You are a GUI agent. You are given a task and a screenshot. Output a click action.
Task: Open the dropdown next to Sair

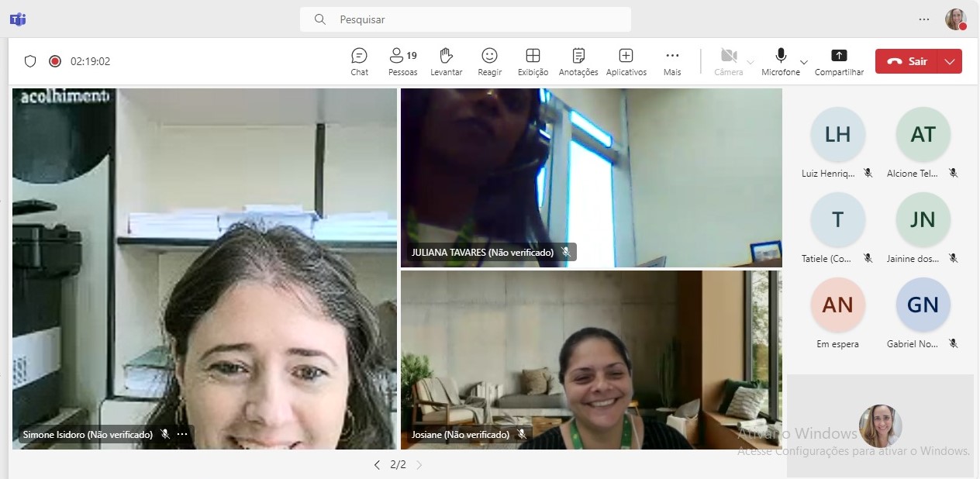[950, 61]
